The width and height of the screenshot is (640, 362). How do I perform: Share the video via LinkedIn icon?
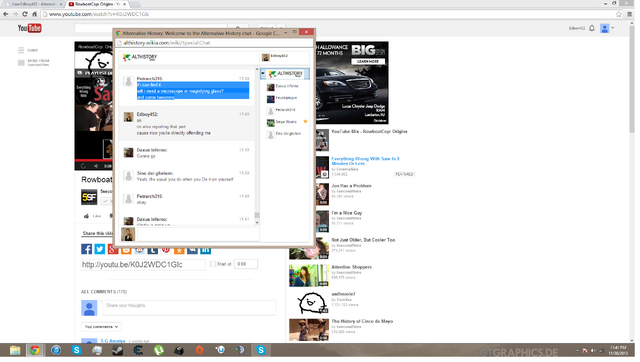point(205,250)
